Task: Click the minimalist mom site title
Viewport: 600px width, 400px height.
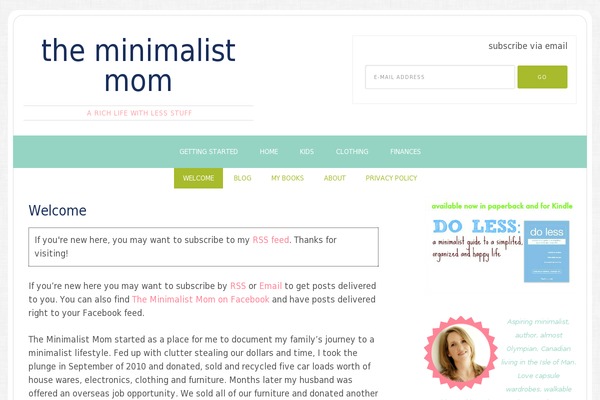Action: coord(138,65)
